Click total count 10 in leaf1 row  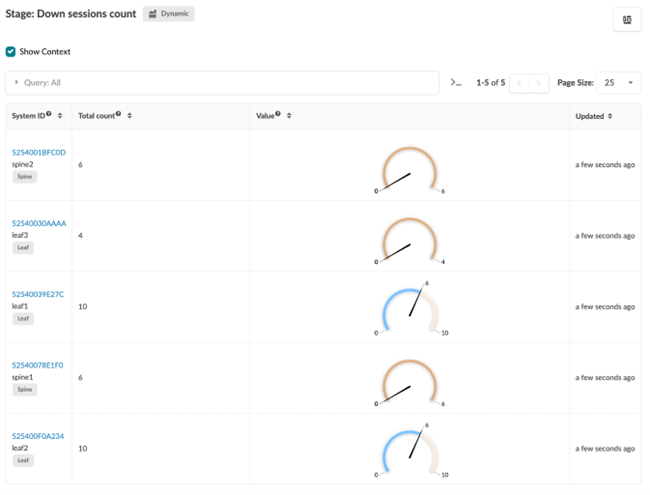(83, 306)
